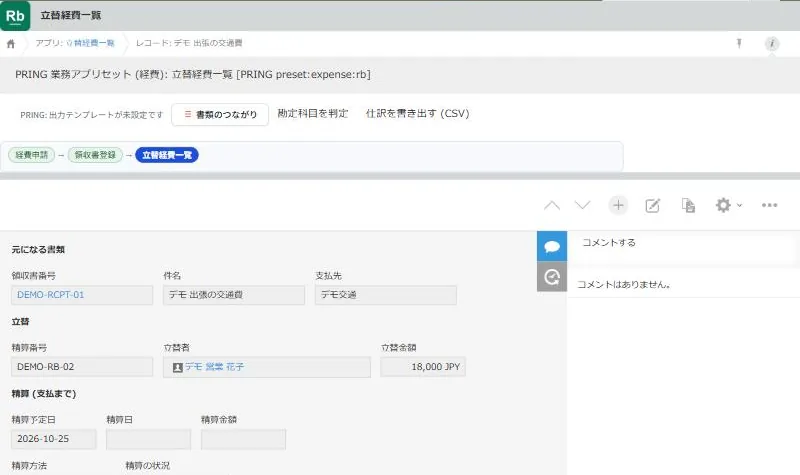This screenshot has width=800, height=475.
Task: Click the 支払先 field デモ交通
Action: [386, 295]
